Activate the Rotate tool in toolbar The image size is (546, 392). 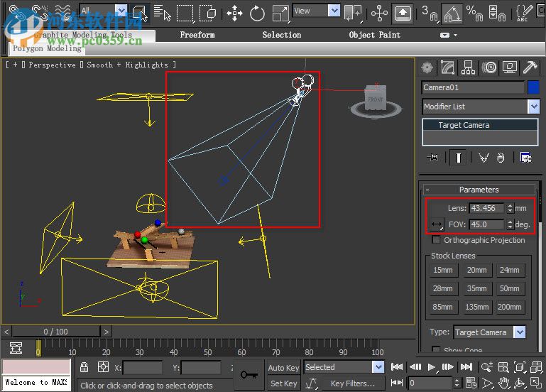257,13
